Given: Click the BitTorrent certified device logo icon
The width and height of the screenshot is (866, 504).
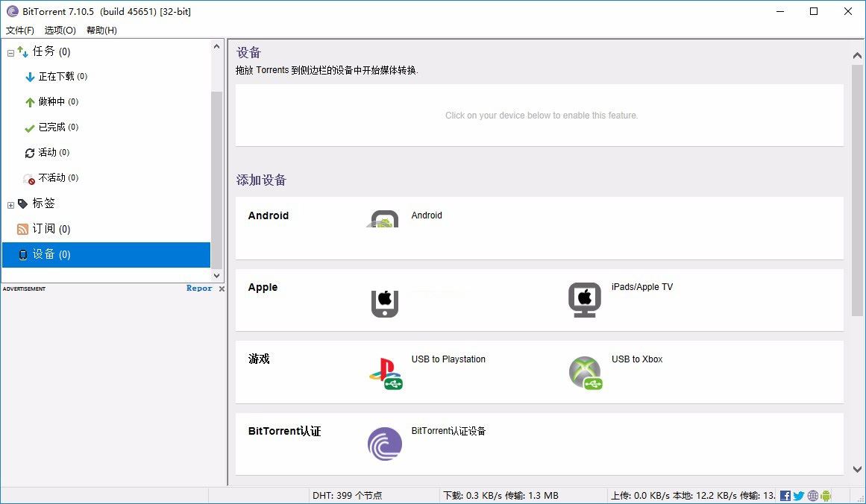Looking at the screenshot, I should coord(385,444).
